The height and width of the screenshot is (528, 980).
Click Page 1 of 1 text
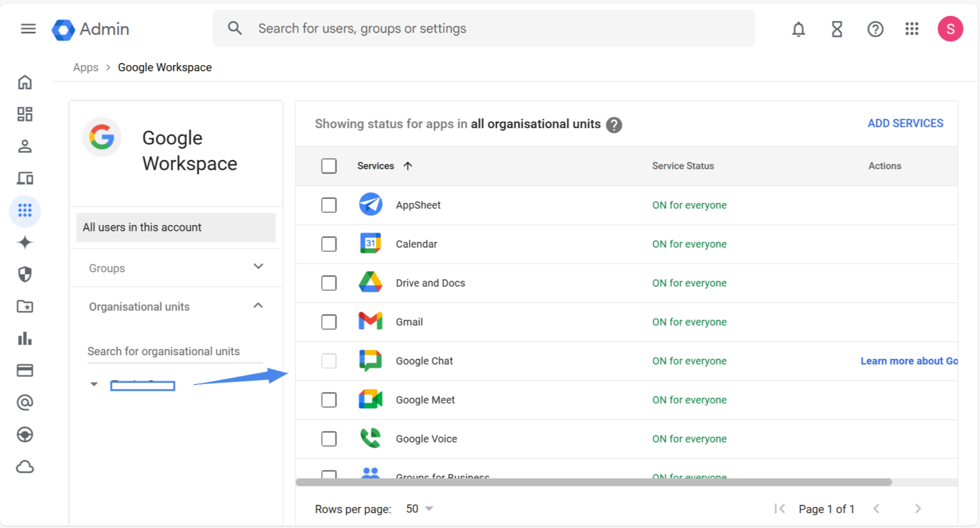[826, 509]
